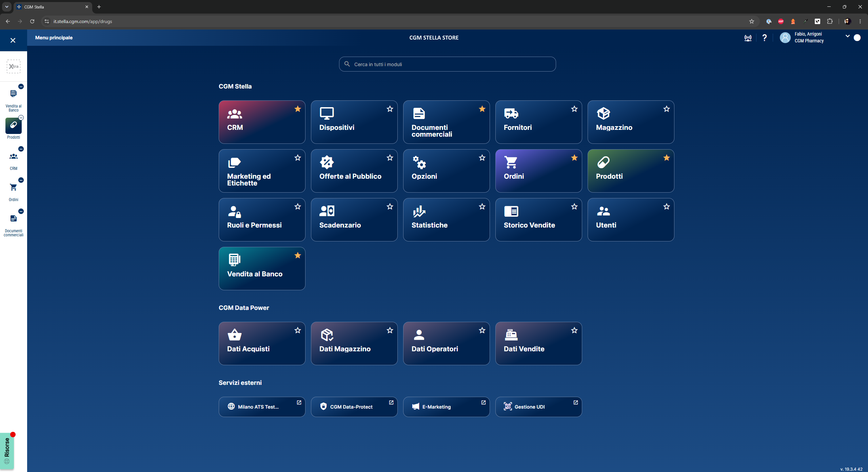Unfavorite the Ordini tile star
The width and height of the screenshot is (868, 472).
coord(574,158)
